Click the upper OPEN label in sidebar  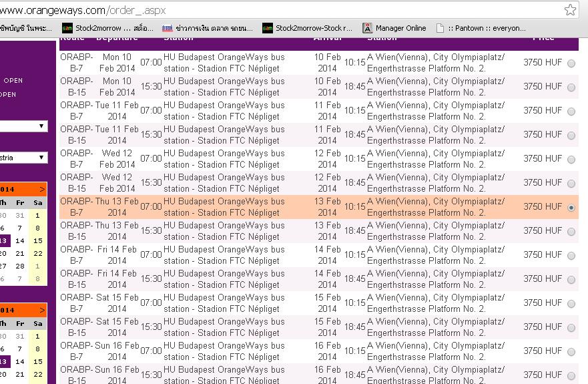13,80
